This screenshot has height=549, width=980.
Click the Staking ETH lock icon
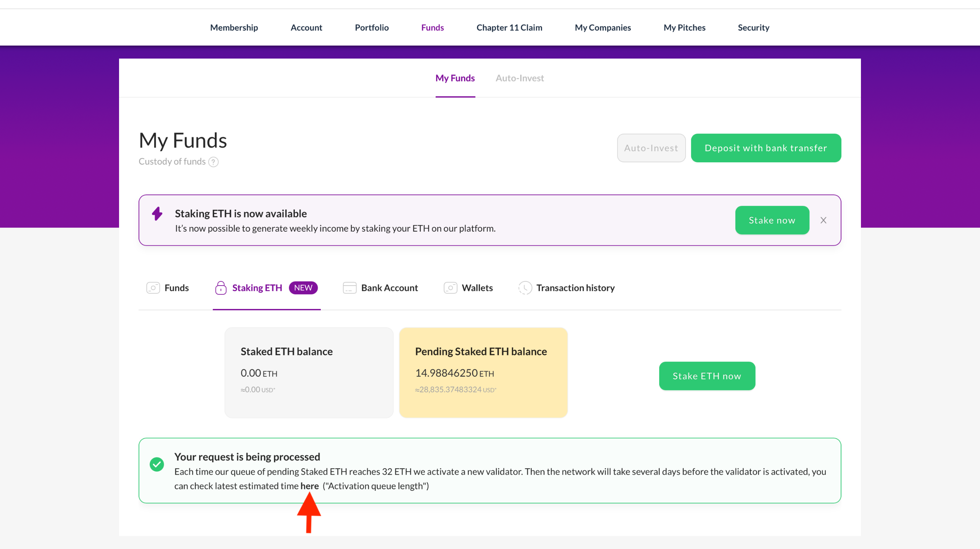click(x=221, y=288)
